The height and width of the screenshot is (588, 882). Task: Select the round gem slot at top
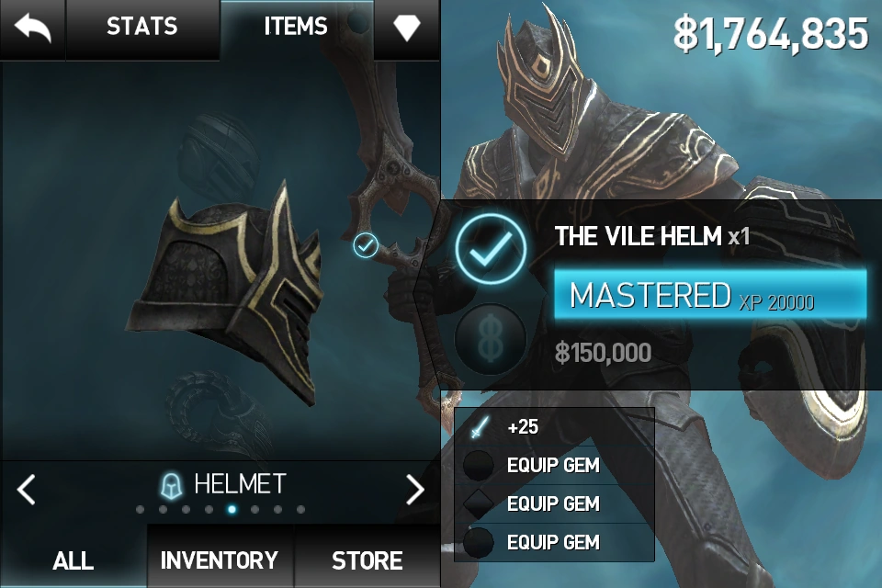tap(478, 465)
